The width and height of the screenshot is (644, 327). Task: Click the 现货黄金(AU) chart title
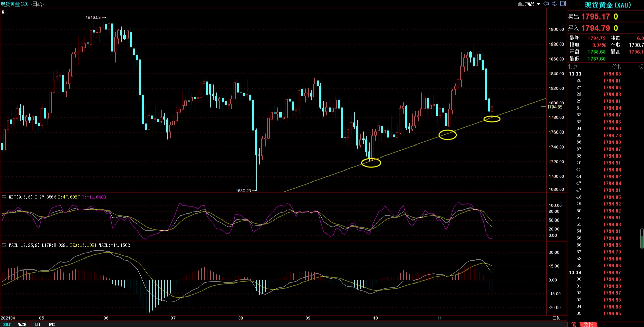pos(15,4)
